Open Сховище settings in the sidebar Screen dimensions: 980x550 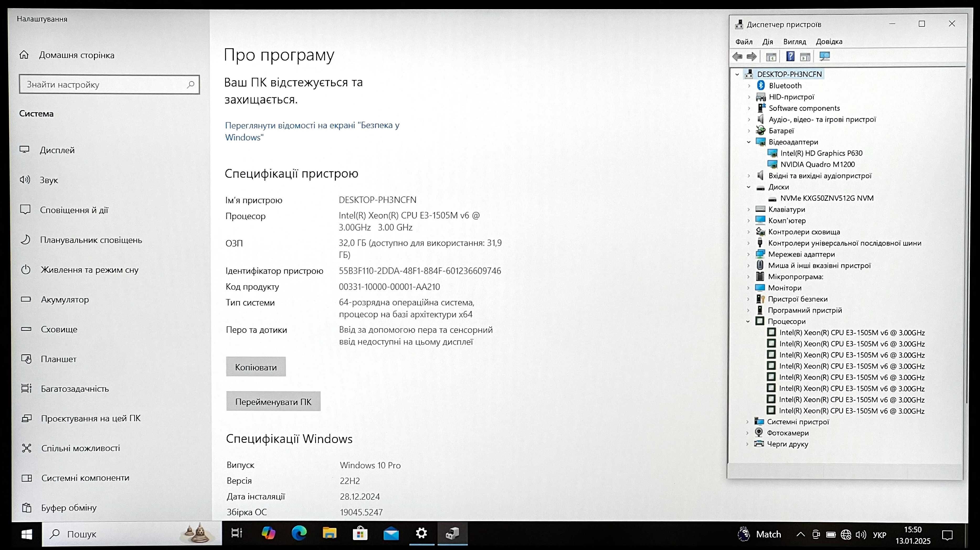click(49, 329)
